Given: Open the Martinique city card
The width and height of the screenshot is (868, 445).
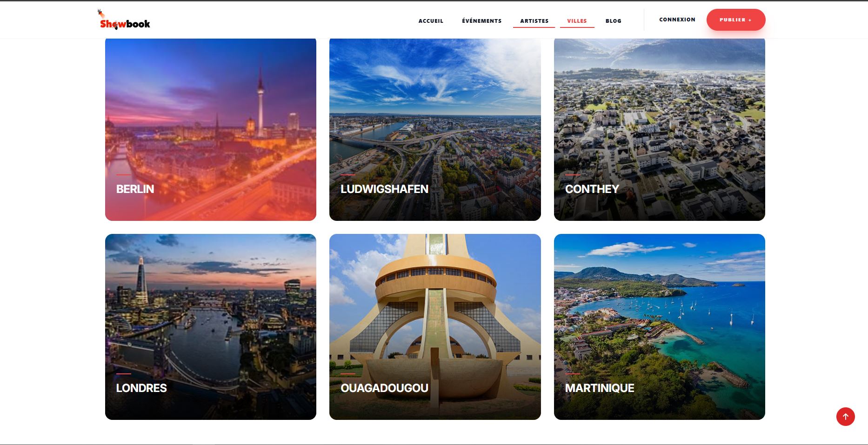Looking at the screenshot, I should tap(659, 327).
